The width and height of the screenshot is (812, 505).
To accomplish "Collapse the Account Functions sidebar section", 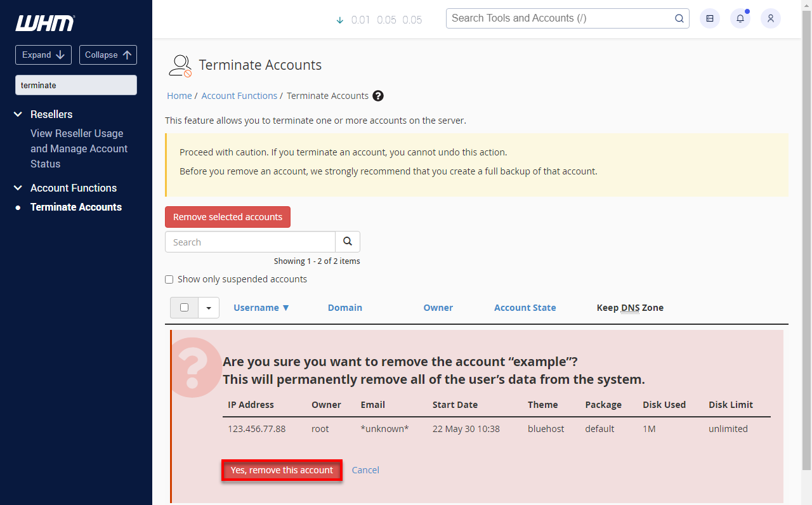I will coord(18,188).
